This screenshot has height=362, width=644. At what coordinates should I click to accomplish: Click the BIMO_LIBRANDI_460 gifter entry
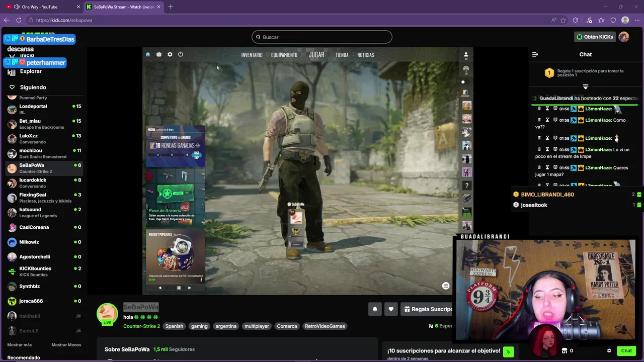(577, 195)
